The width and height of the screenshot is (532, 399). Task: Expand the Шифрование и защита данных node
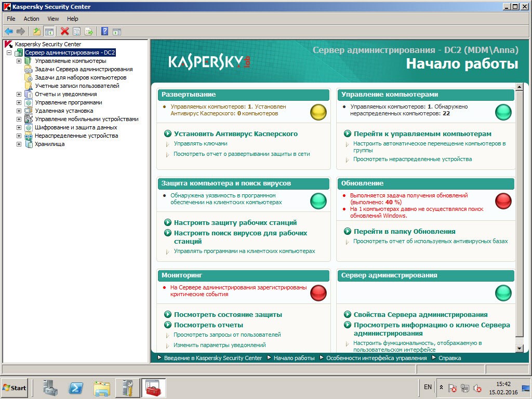point(19,128)
